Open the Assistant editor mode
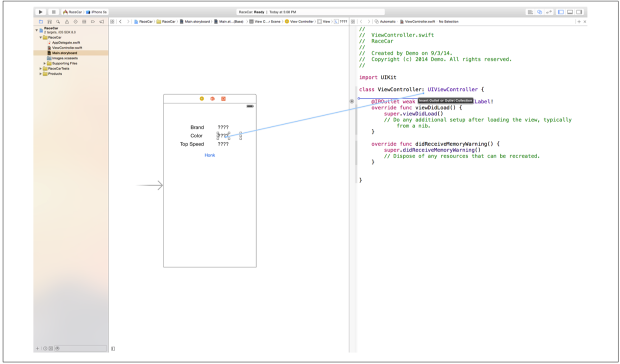The width and height of the screenshot is (620, 364). click(539, 12)
